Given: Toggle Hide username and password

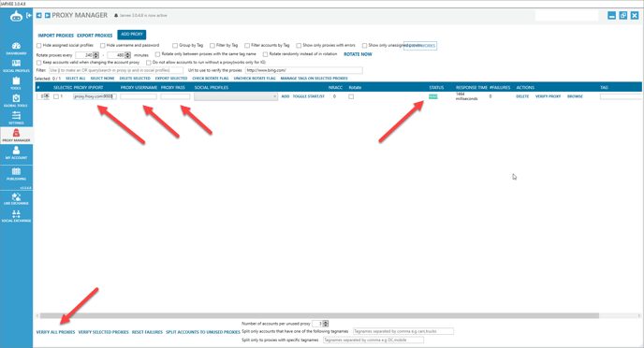Looking at the screenshot, I should click(103, 46).
